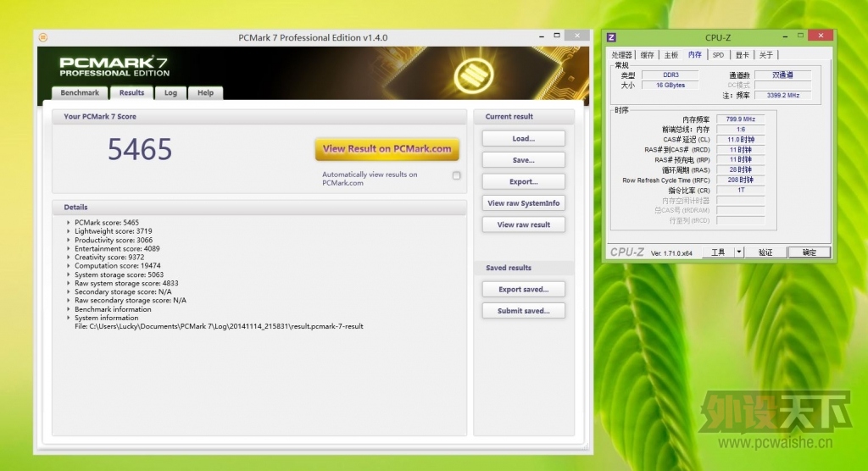This screenshot has width=868, height=471.
Task: Open the CPU-Z 工具 dropdown arrow
Action: (x=738, y=252)
